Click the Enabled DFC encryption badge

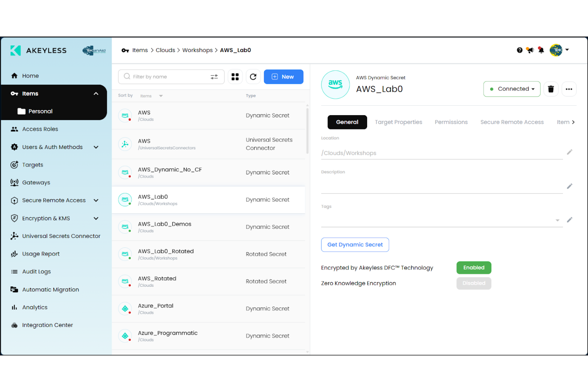474,268
